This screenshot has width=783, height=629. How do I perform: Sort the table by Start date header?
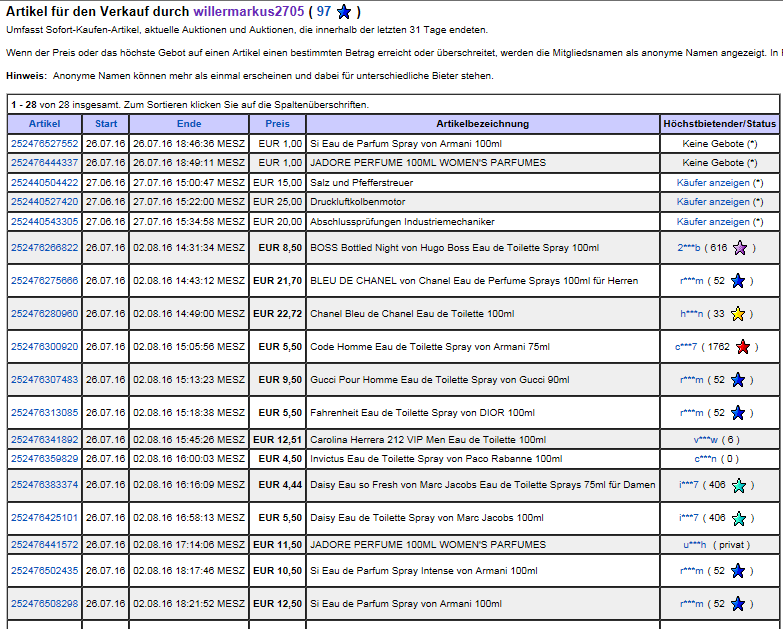coord(106,124)
